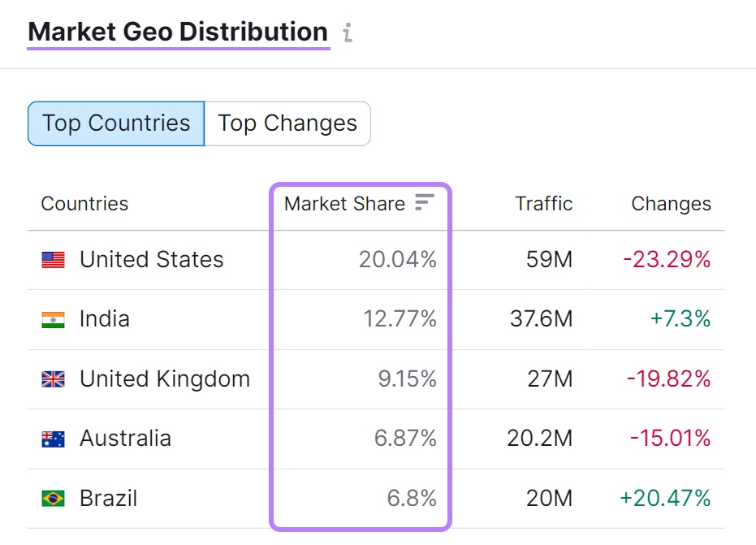Open the United States row details
The width and height of the screenshot is (756, 545).
click(151, 259)
